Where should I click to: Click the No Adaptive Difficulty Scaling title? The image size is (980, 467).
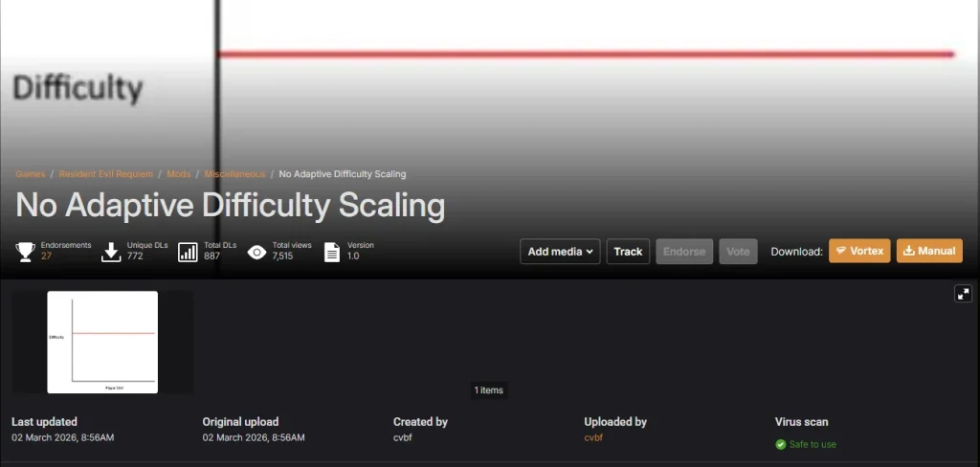230,205
